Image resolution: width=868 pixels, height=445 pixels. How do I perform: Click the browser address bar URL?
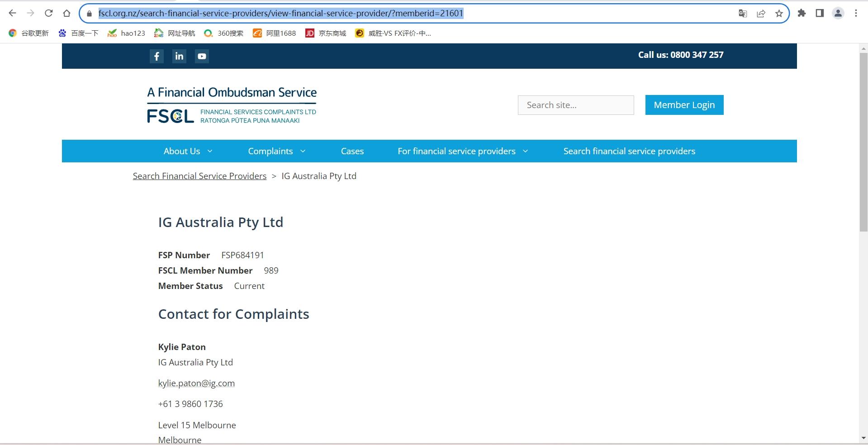tap(281, 13)
